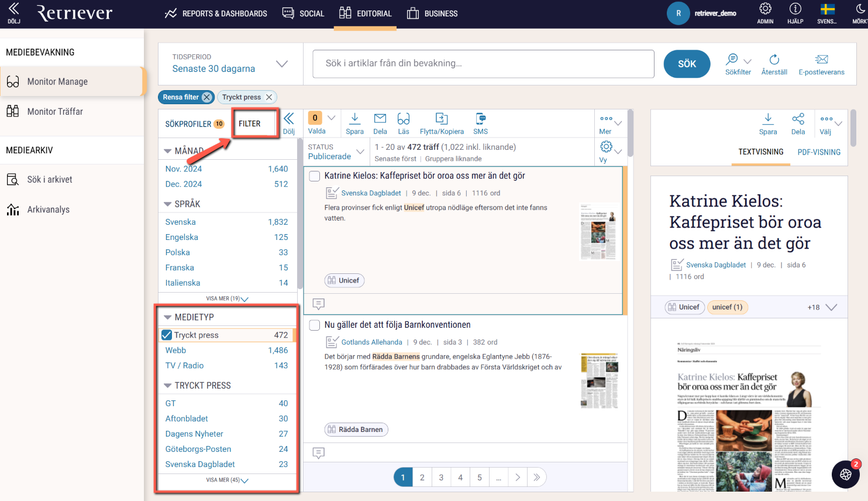
Task: Open help chat widget with badge
Action: 846,474
